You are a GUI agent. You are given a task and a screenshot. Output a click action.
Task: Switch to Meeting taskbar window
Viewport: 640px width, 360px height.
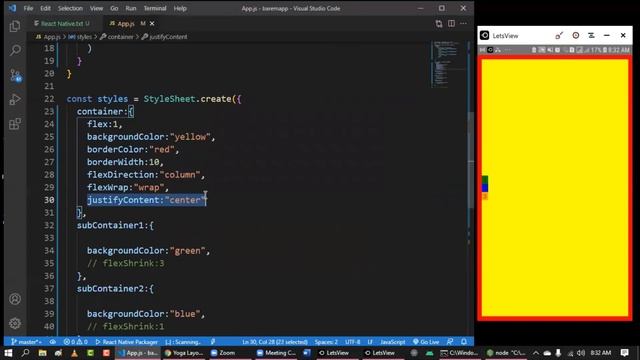(x=276, y=353)
